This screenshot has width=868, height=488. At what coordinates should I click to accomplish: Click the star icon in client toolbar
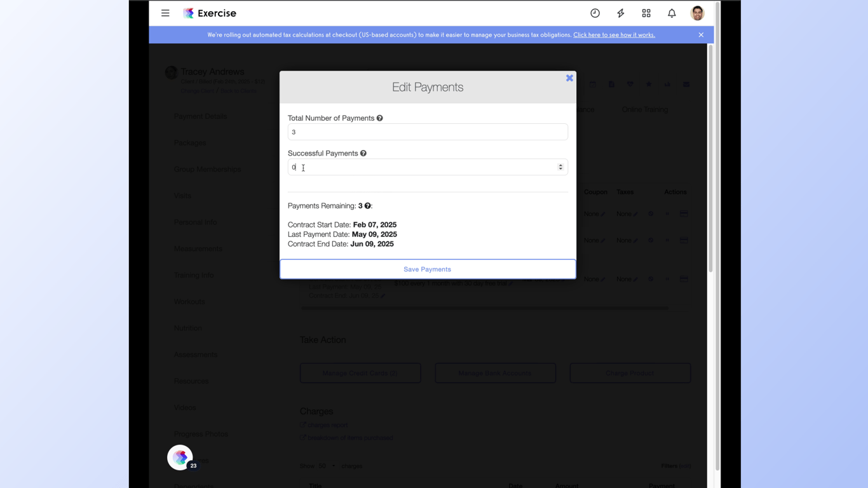[x=649, y=84]
